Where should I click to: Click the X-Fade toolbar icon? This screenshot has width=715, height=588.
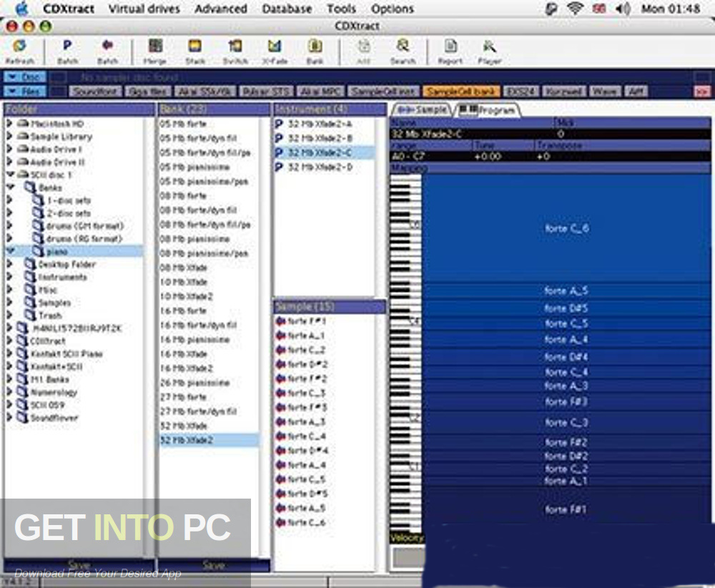point(275,46)
